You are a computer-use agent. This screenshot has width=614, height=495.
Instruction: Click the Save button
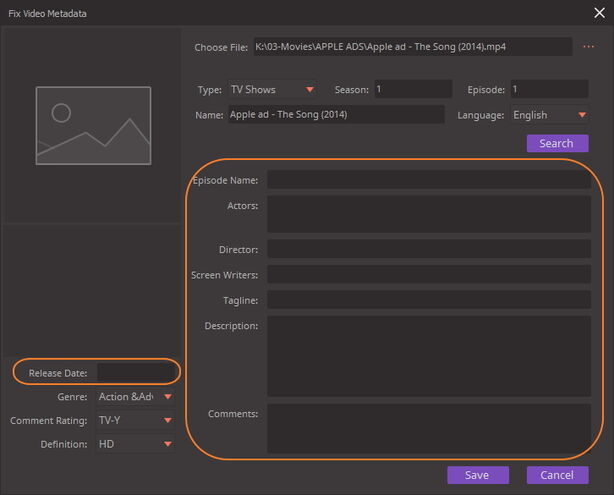tap(478, 475)
